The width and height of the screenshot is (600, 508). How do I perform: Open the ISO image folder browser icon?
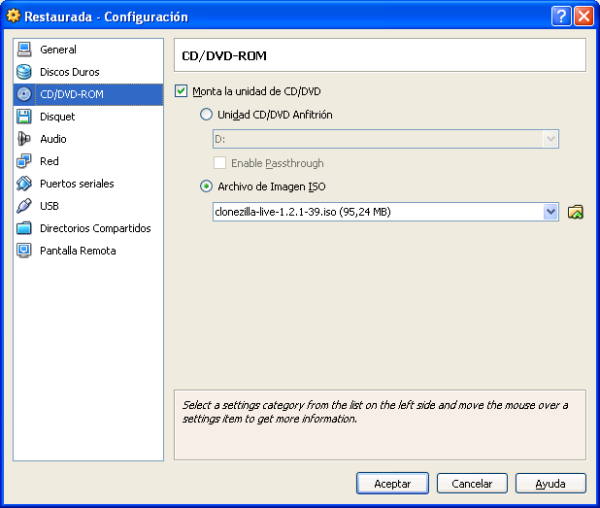[575, 212]
